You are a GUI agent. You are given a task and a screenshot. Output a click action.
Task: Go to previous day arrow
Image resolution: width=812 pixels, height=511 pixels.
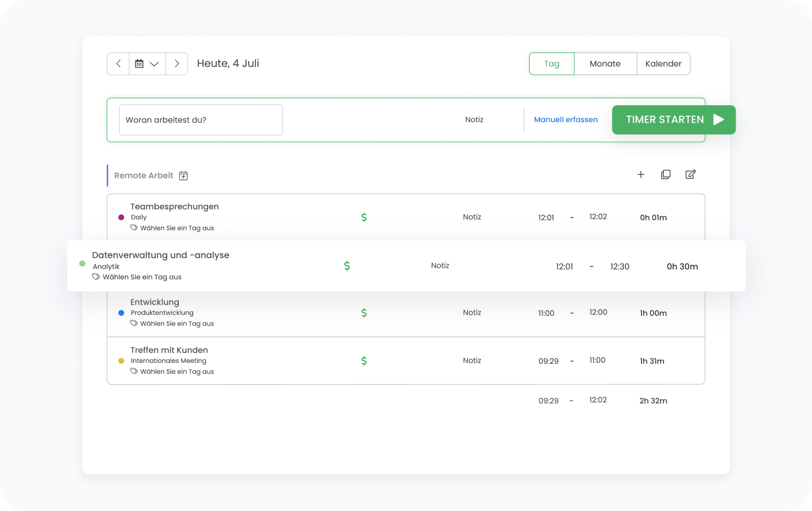click(x=118, y=64)
